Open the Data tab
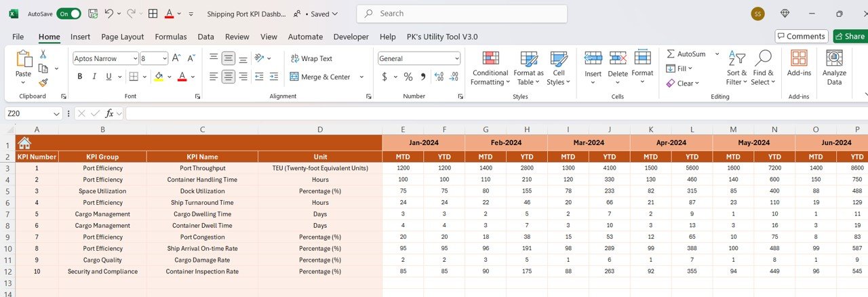 (206, 37)
